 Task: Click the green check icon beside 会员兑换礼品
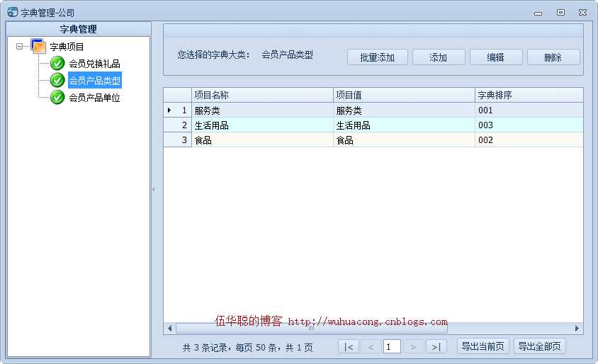57,63
